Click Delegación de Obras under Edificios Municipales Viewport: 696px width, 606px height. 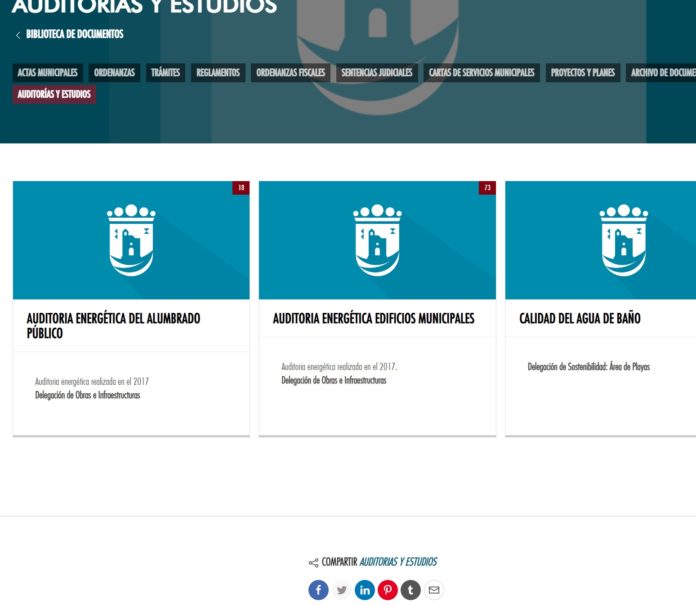pos(334,380)
